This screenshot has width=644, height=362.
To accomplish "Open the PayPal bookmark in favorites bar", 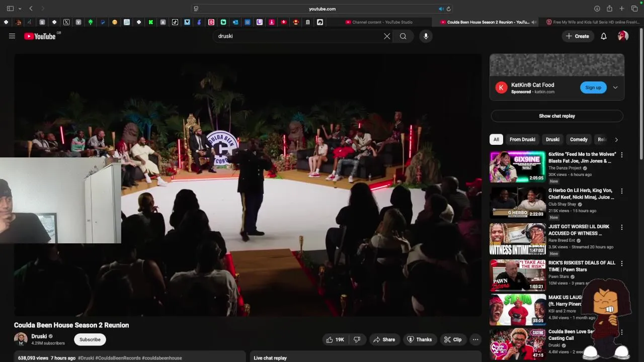I will pyautogui.click(x=103, y=22).
